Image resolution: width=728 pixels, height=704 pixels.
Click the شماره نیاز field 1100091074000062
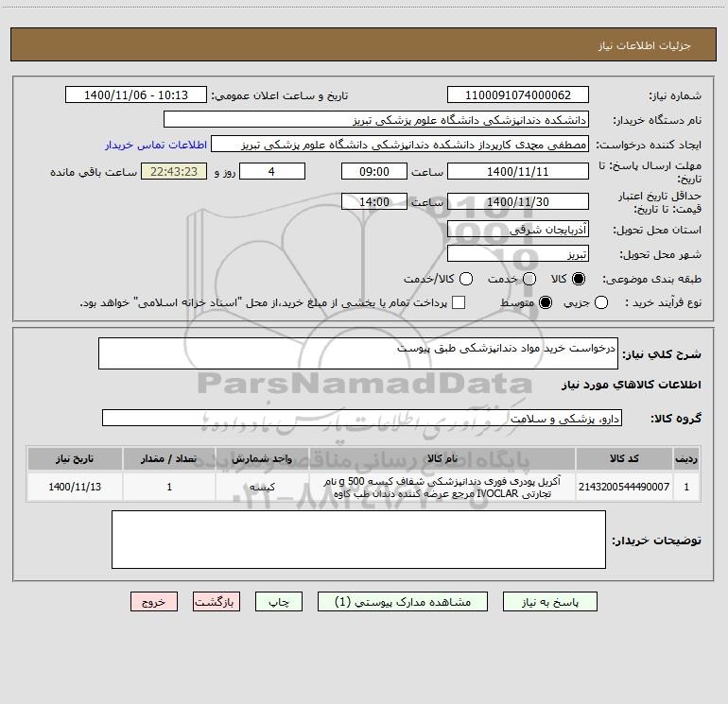[x=518, y=94]
